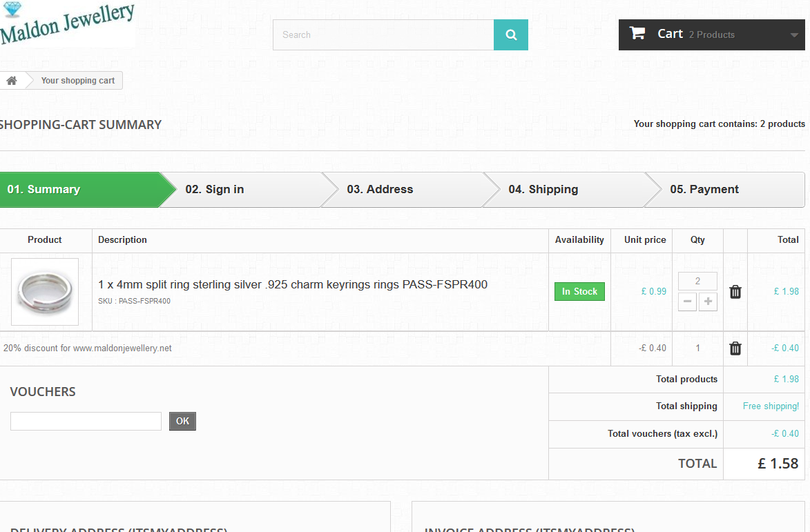Image resolution: width=810 pixels, height=532 pixels.
Task: Delete the split ring product with trash icon
Action: (x=735, y=292)
